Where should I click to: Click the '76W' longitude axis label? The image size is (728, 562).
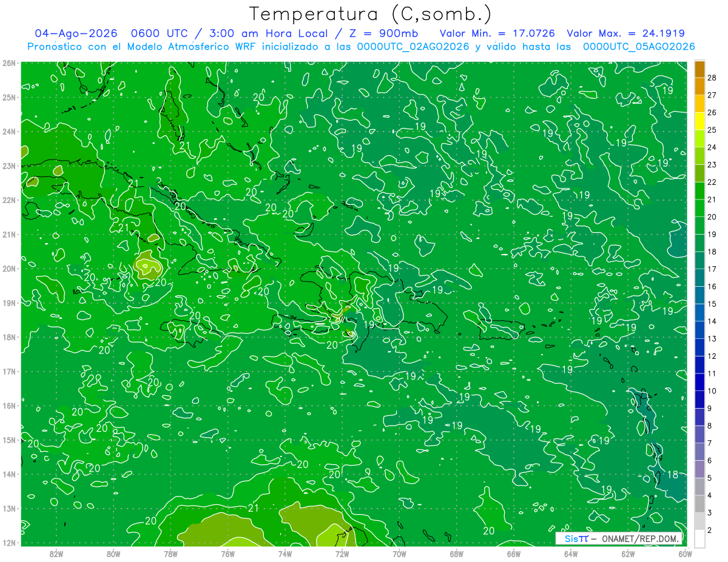pyautogui.click(x=228, y=553)
